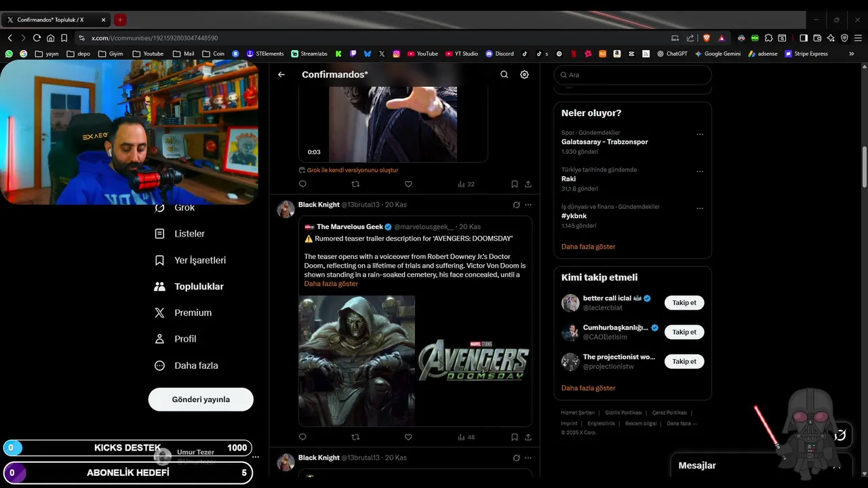Go back using the Confirmandos back arrow
Screen dimensions: 868x488
(281, 75)
